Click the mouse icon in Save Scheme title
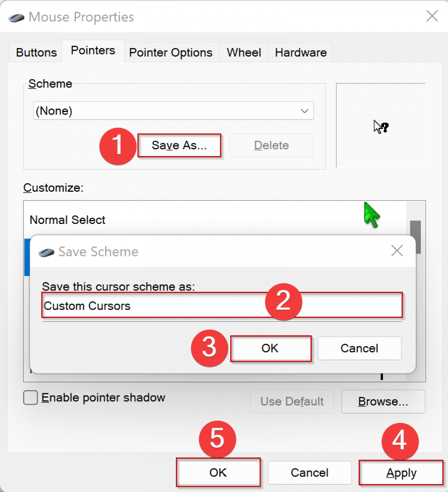The width and height of the screenshot is (448, 492). [x=46, y=252]
